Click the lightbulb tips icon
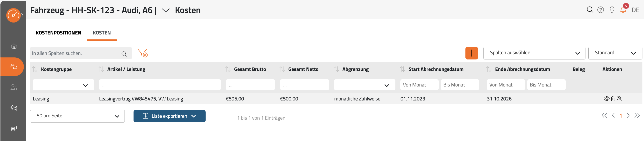 [x=612, y=10]
